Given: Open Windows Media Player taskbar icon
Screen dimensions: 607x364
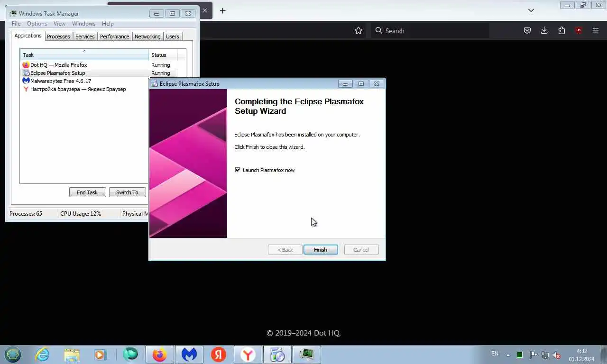Looking at the screenshot, I should click(100, 355).
